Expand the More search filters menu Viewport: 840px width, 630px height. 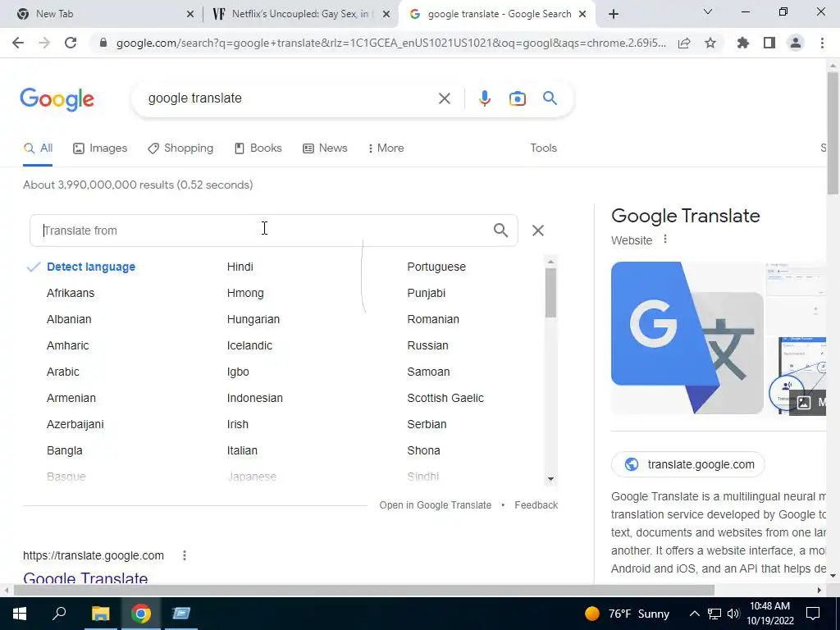[x=386, y=148]
